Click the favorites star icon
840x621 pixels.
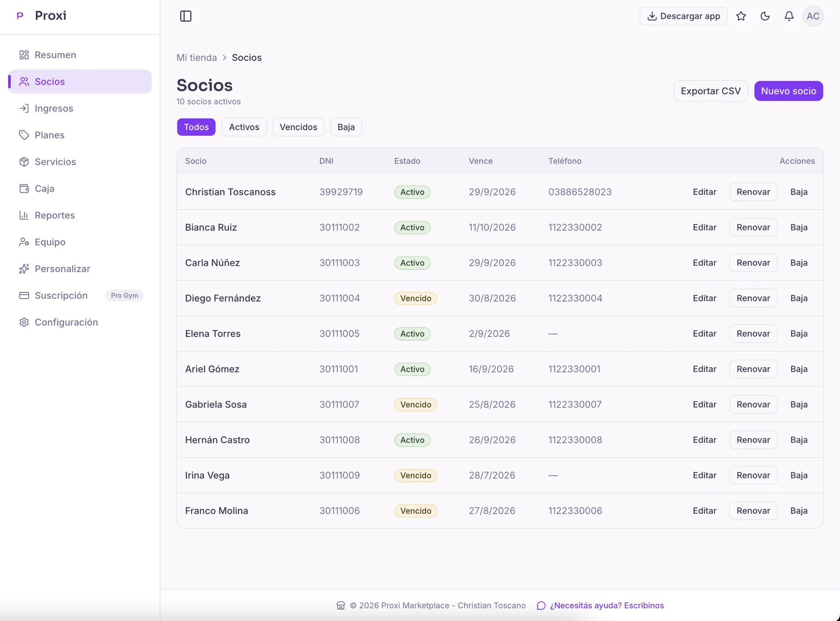(x=741, y=16)
